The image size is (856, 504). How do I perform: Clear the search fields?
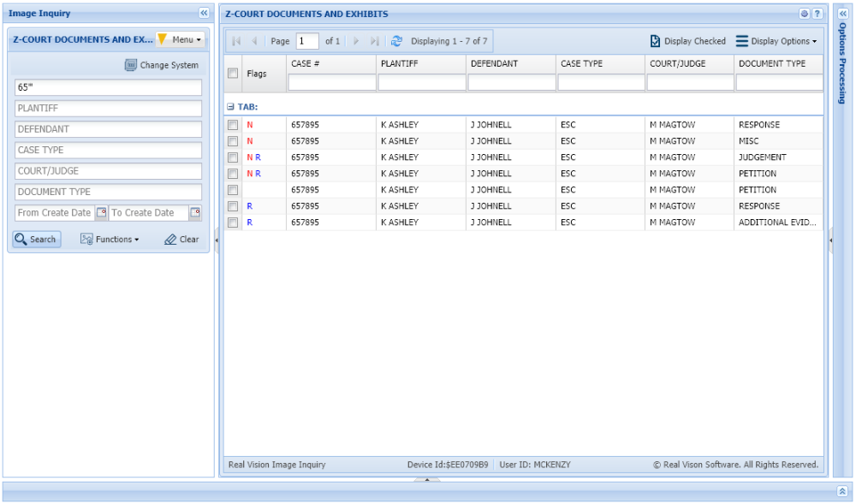click(181, 239)
